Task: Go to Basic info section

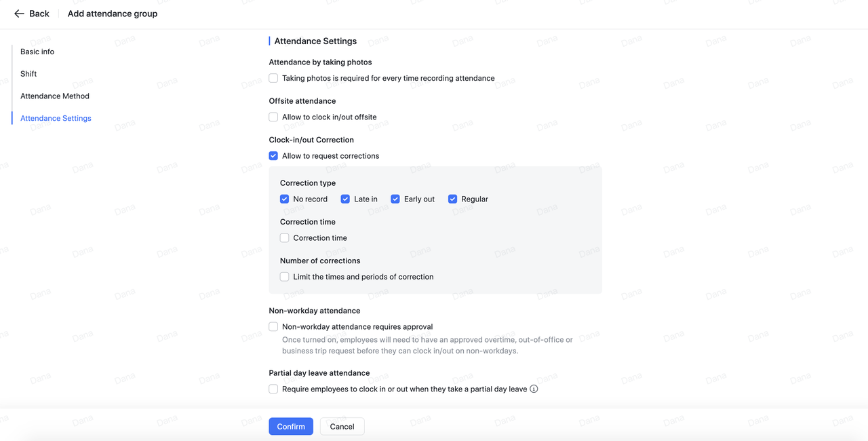Action: coord(37,52)
